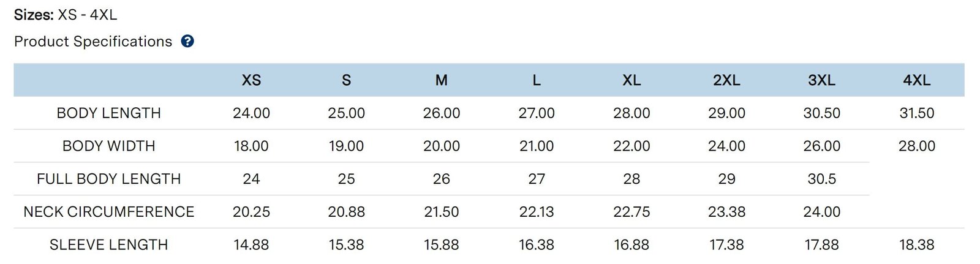Viewport: 980px width, 264px height.
Task: Click the 3XL size column header
Action: [821, 80]
